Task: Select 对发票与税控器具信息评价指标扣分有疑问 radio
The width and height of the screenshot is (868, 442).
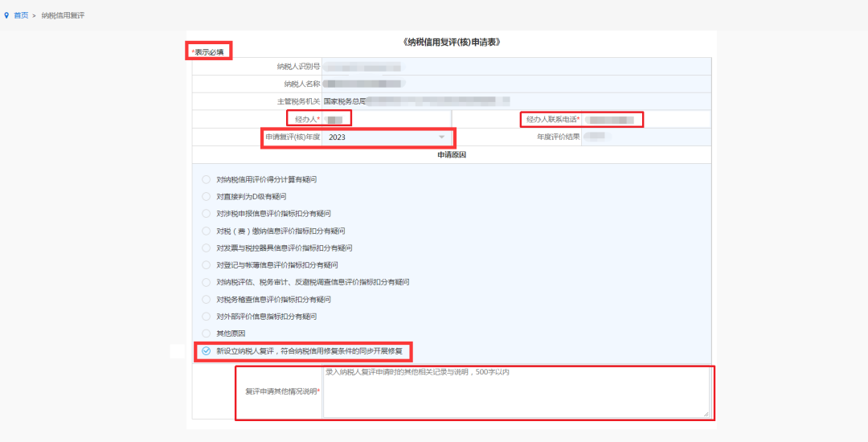Action: (x=206, y=248)
